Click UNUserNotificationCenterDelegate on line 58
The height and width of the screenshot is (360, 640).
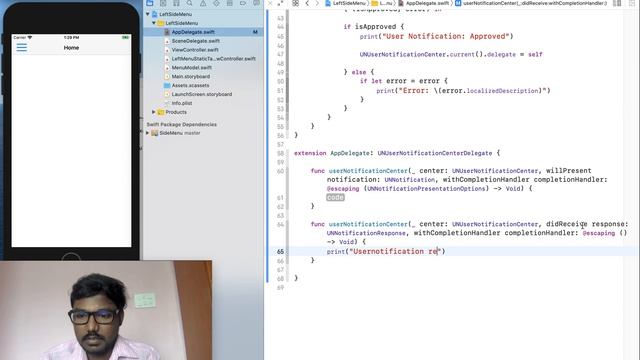[435, 153]
